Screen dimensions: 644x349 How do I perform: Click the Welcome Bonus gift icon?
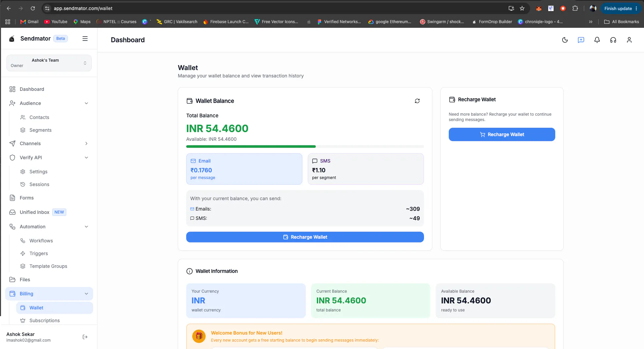(199, 336)
